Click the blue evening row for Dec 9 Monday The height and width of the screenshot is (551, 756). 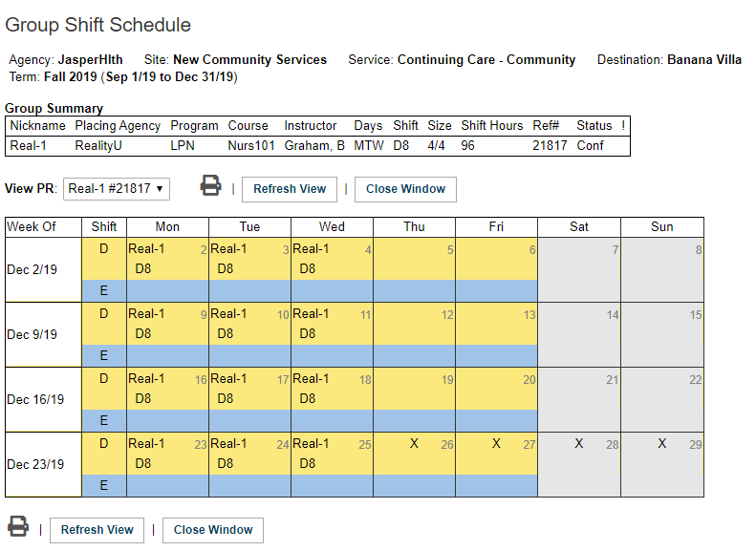click(167, 355)
